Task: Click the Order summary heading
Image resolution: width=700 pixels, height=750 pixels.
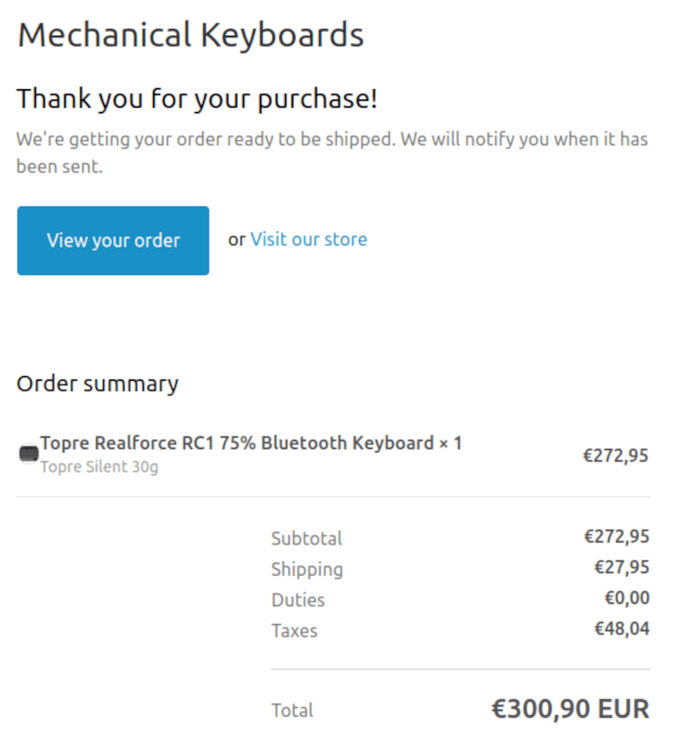Action: (97, 383)
